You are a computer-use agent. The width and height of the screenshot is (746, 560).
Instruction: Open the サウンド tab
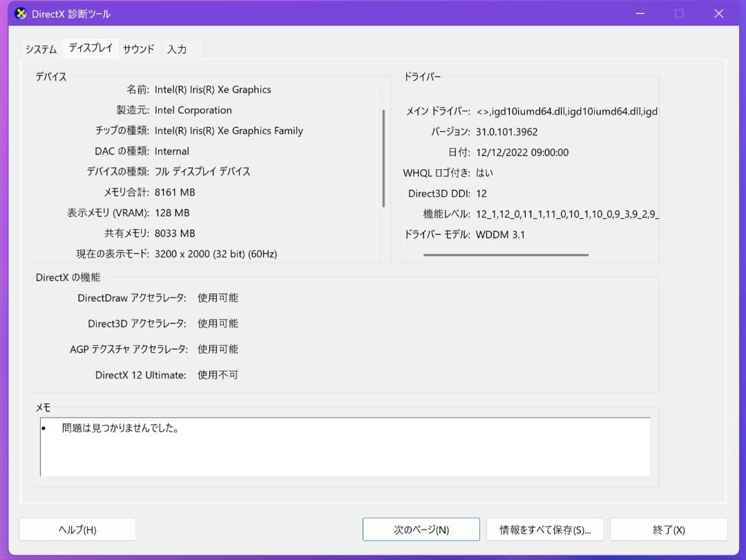click(x=139, y=48)
